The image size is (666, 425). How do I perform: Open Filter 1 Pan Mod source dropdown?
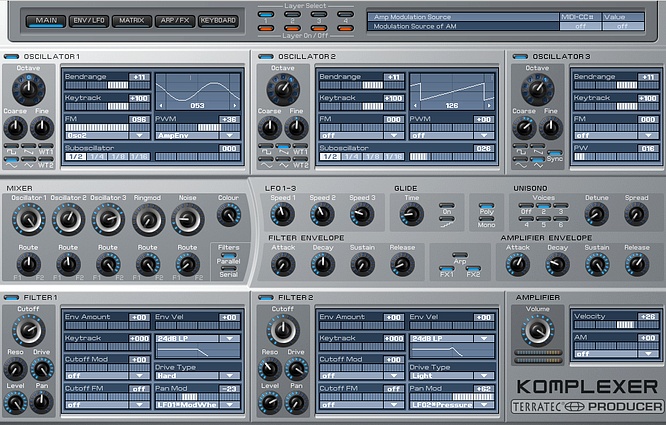[198, 405]
